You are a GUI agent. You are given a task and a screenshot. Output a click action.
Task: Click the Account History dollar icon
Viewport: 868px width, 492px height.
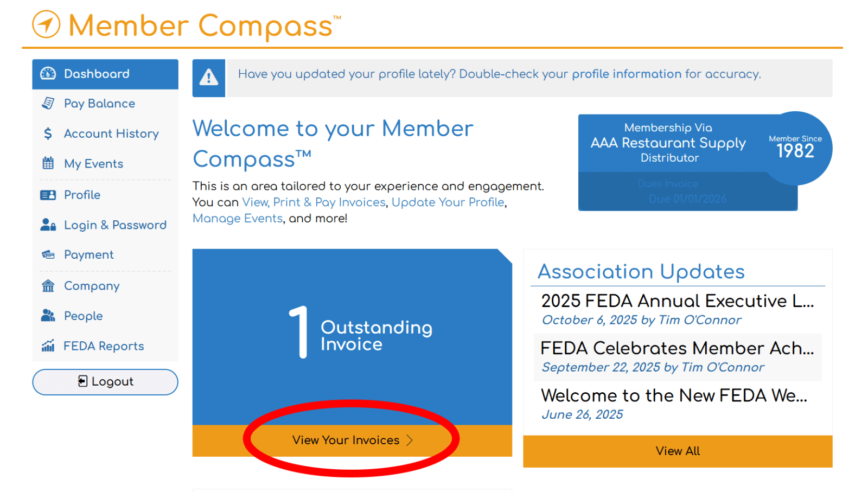(48, 133)
